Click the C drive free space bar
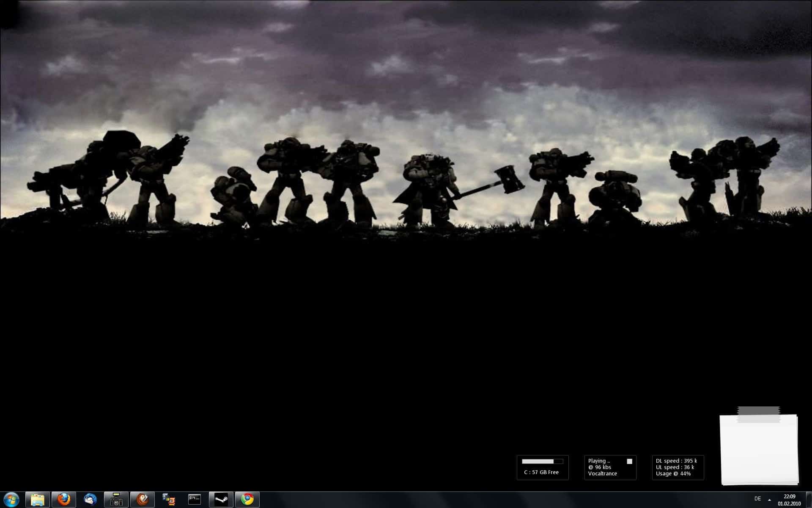 543,461
